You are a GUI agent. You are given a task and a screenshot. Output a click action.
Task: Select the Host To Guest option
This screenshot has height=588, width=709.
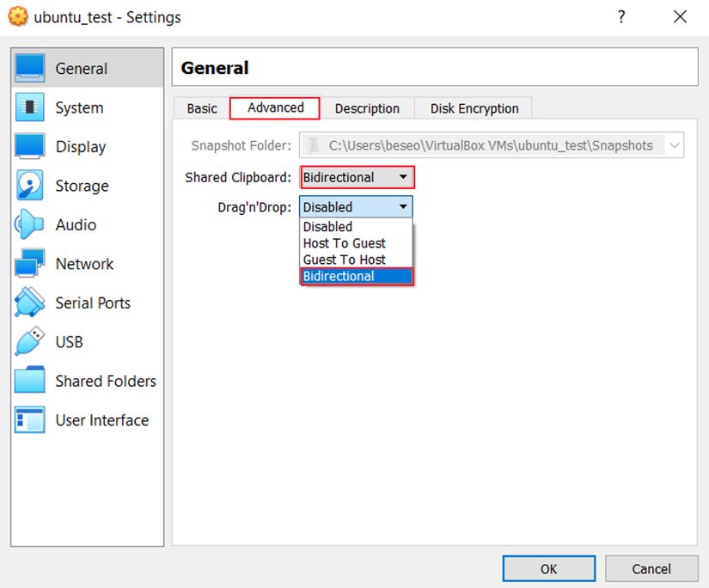click(x=345, y=243)
